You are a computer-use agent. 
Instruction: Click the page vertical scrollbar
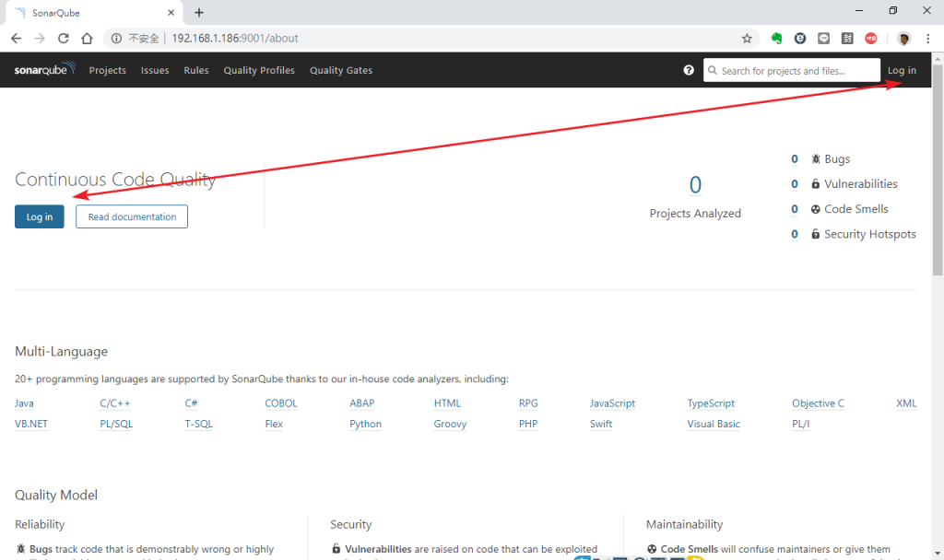point(938,170)
